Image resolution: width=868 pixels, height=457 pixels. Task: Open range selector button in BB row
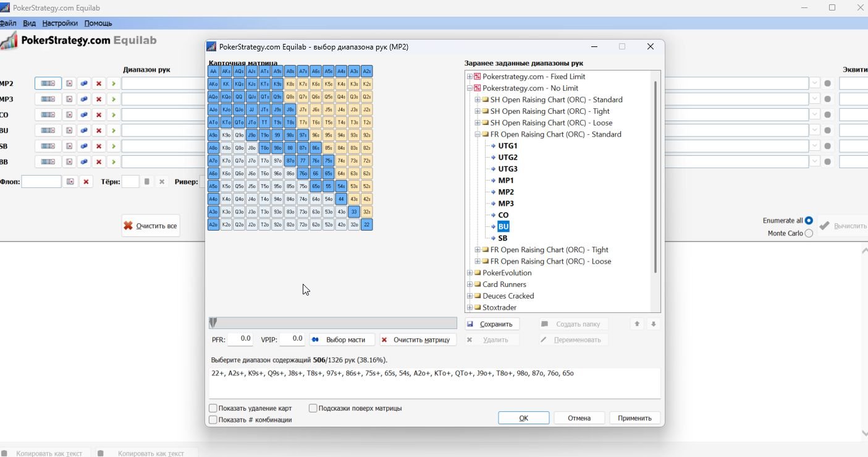click(48, 162)
